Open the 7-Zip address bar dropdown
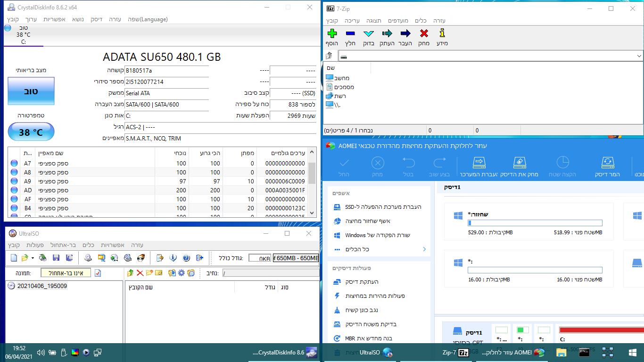The width and height of the screenshot is (644, 362). [639, 56]
